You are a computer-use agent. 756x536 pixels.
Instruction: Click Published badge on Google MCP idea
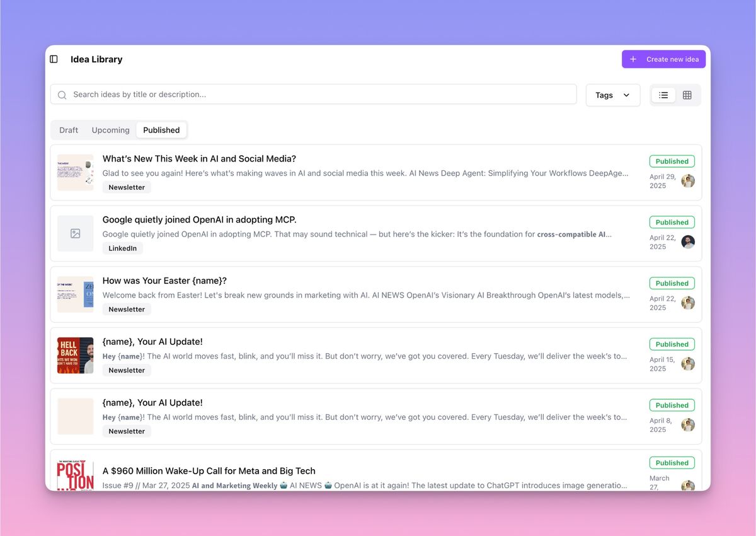(672, 223)
